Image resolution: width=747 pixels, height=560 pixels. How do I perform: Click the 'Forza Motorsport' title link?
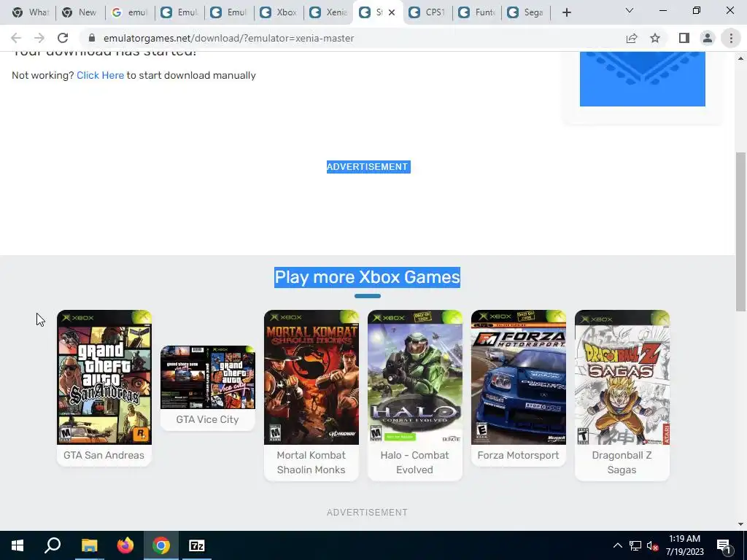(519, 455)
